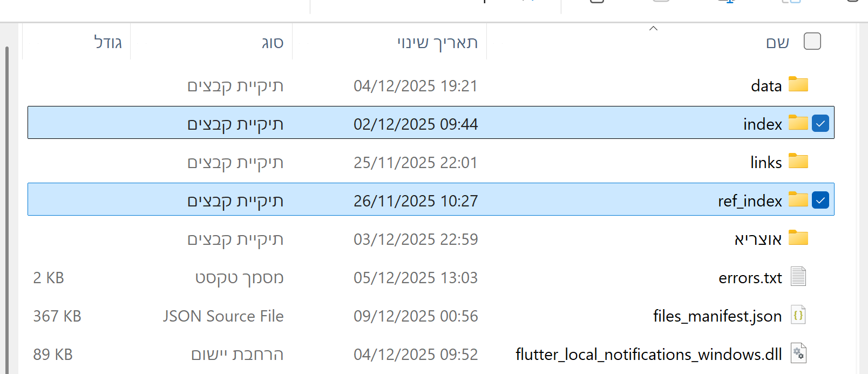Select the errors.txt file name
Viewport: 868px width, 374px height.
click(x=750, y=277)
